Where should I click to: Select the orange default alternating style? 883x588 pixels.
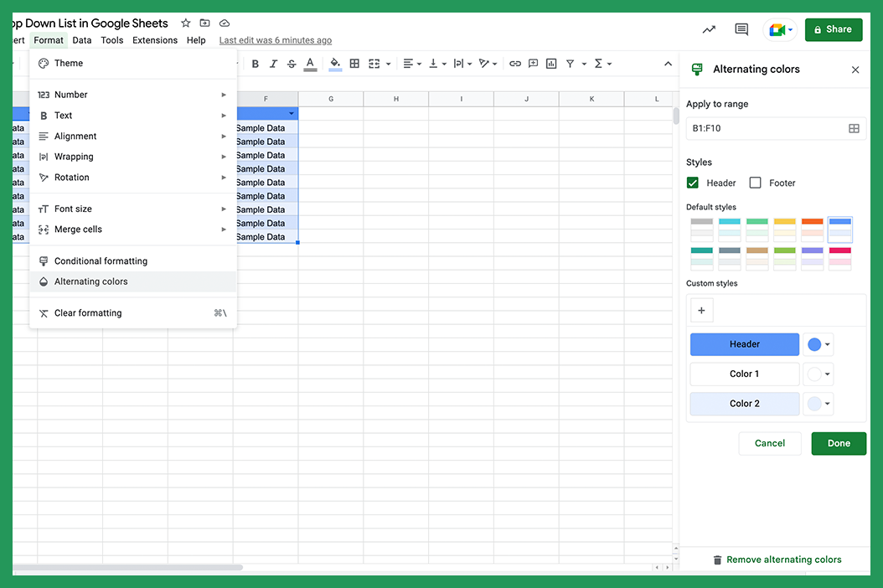(x=812, y=228)
